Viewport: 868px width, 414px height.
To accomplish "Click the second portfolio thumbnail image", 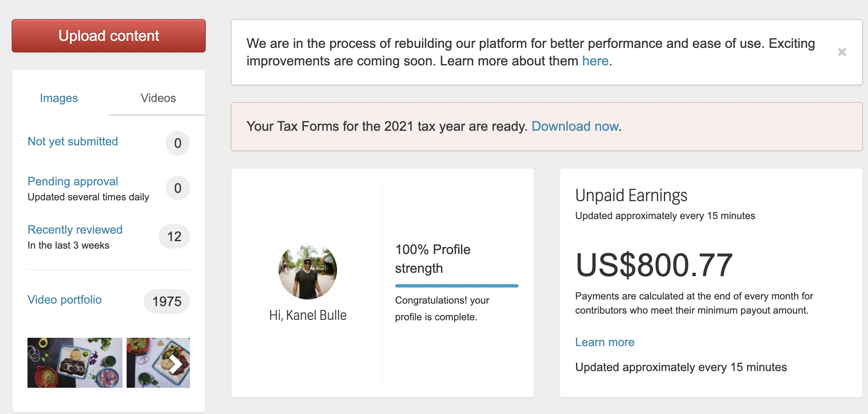I will 158,363.
